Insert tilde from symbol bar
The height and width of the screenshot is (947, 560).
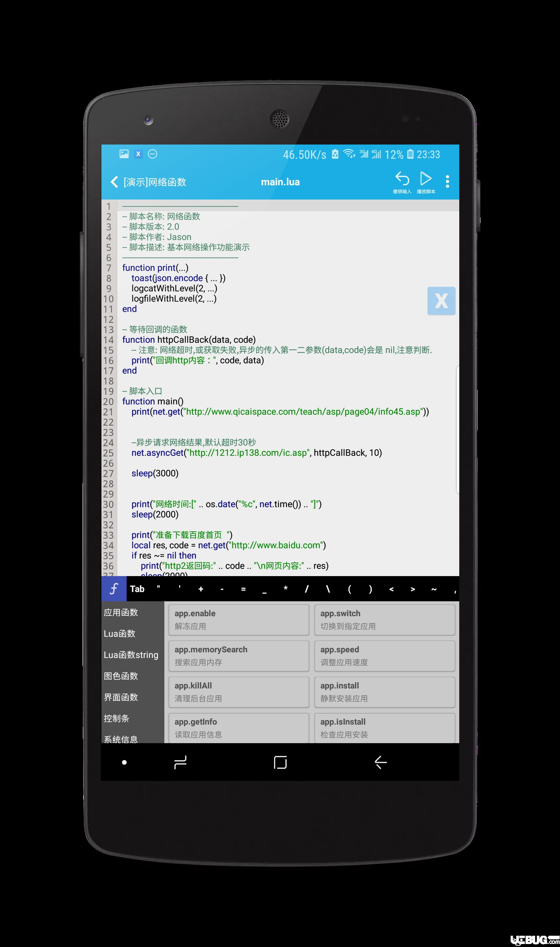(x=434, y=589)
